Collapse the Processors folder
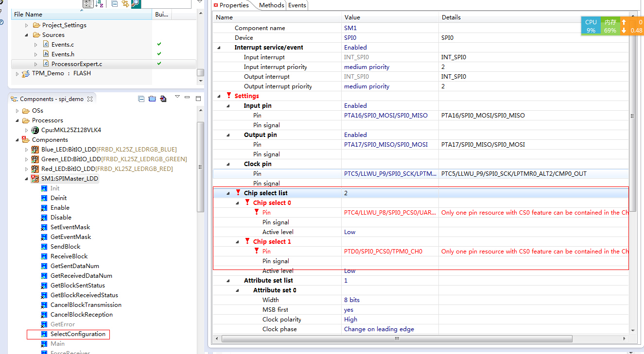The height and width of the screenshot is (354, 644). pyautogui.click(x=17, y=120)
